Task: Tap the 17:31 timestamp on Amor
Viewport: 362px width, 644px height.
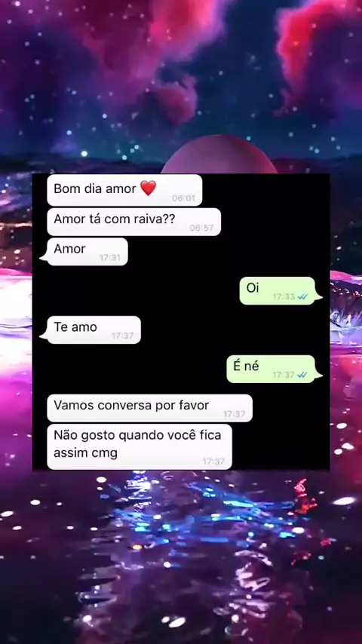Action: 109,258
